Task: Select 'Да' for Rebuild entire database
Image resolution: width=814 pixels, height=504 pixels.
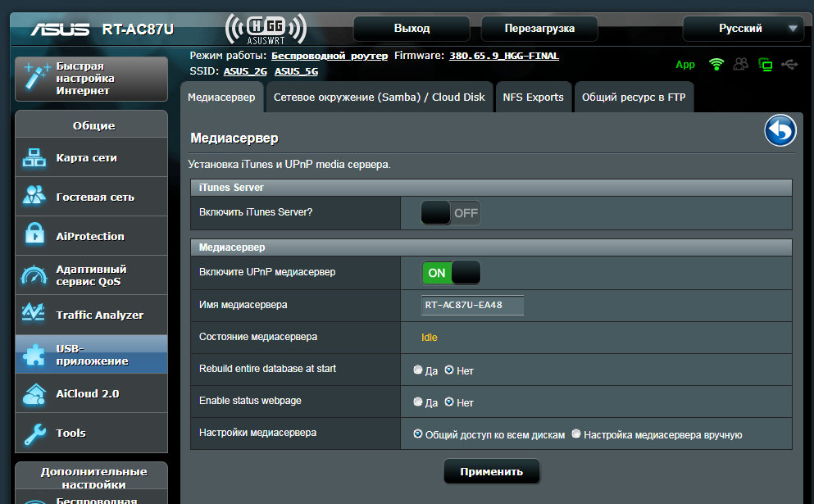Action: [x=418, y=370]
